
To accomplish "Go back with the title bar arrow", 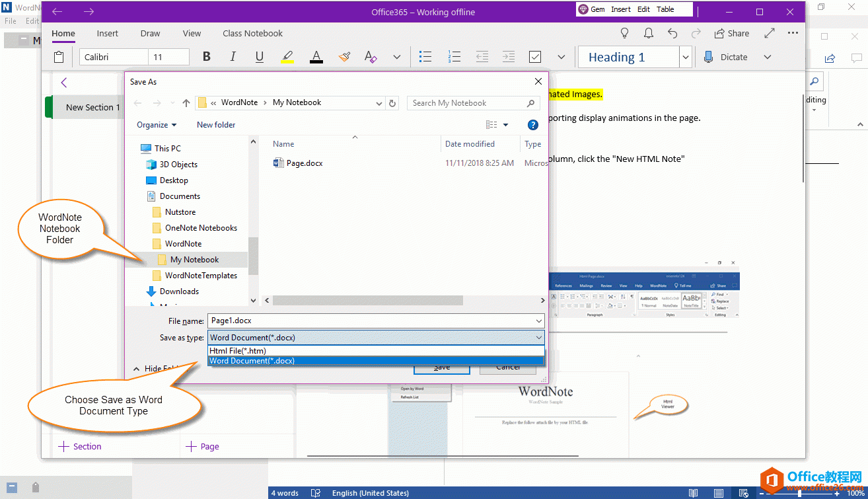I will tap(57, 12).
